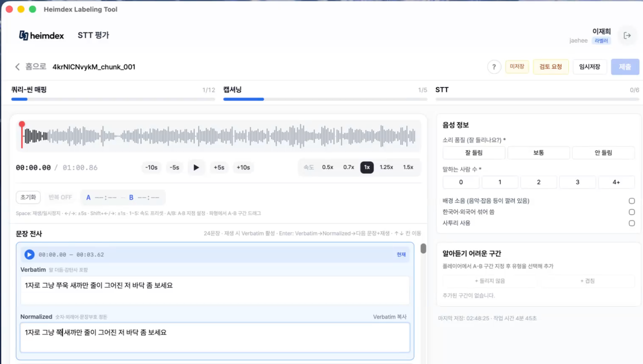The image size is (643, 364).
Task: Click the middle of the audio waveform
Action: (x=219, y=136)
